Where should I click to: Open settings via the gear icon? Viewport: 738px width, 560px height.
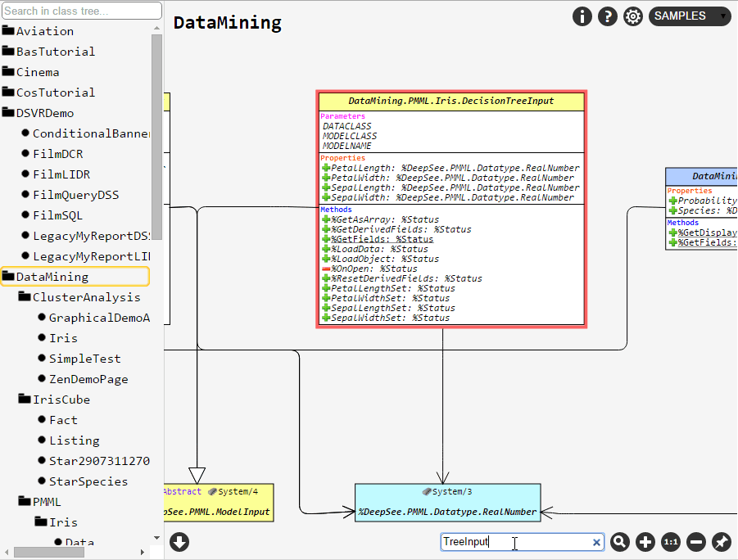[x=633, y=16]
